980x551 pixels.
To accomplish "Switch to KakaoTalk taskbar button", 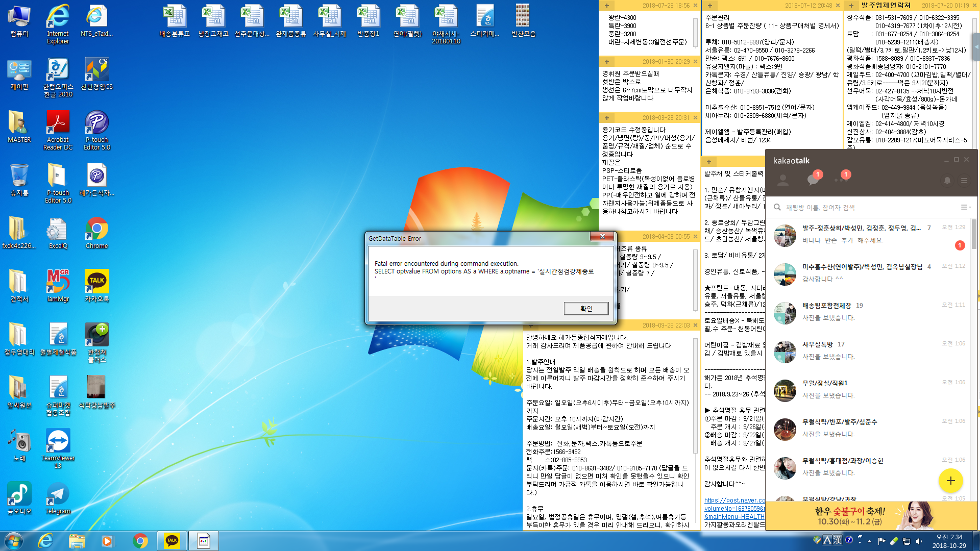I will click(172, 541).
